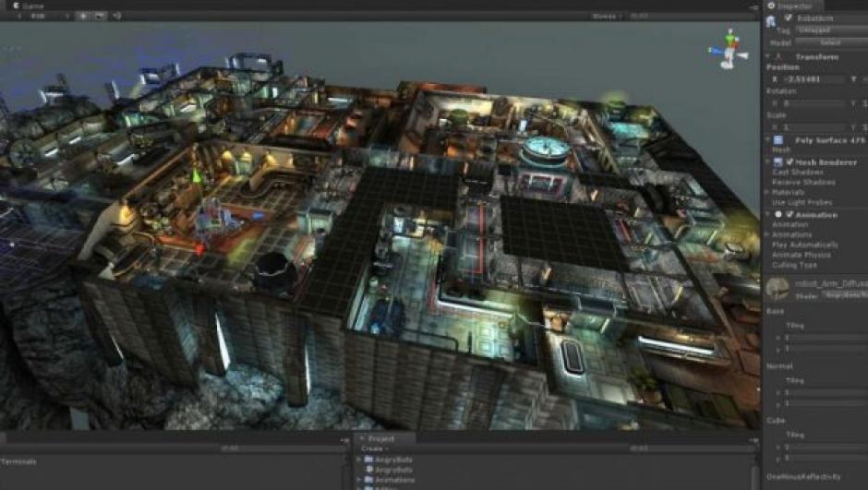The height and width of the screenshot is (490, 868).
Task: Click the Animate Physics label
Action: (801, 255)
